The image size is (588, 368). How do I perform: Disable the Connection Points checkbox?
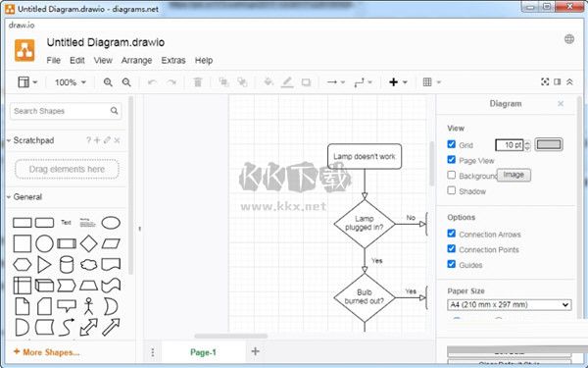pyautogui.click(x=452, y=248)
